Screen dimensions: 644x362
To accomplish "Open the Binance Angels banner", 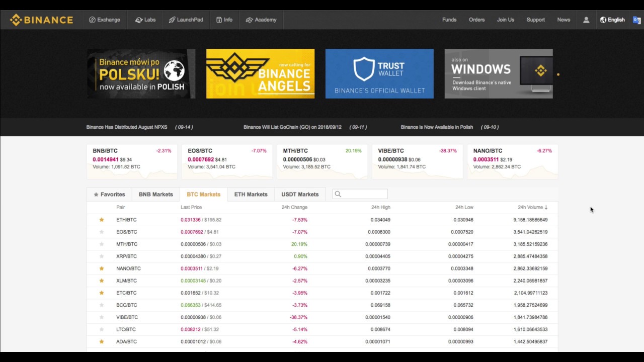I will point(260,73).
